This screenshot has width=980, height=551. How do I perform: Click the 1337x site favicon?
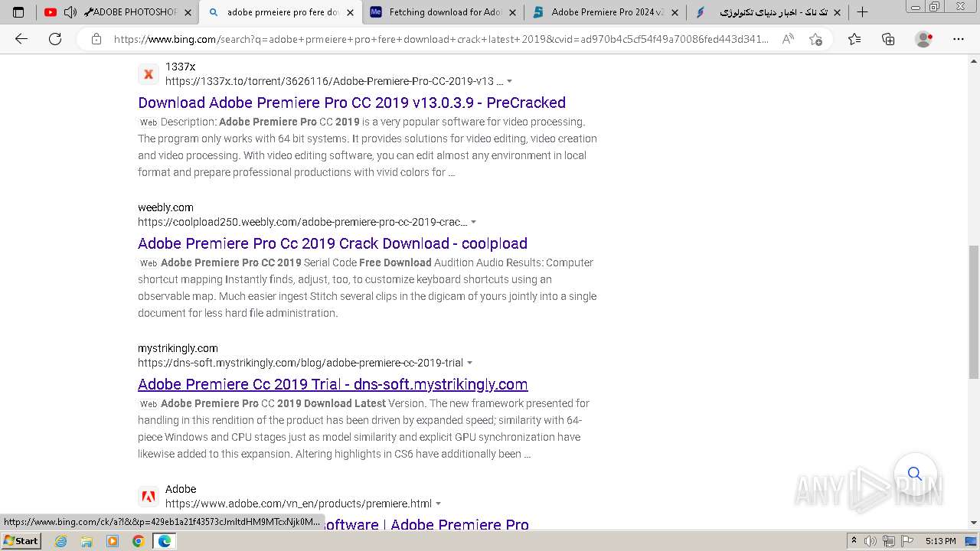click(149, 74)
